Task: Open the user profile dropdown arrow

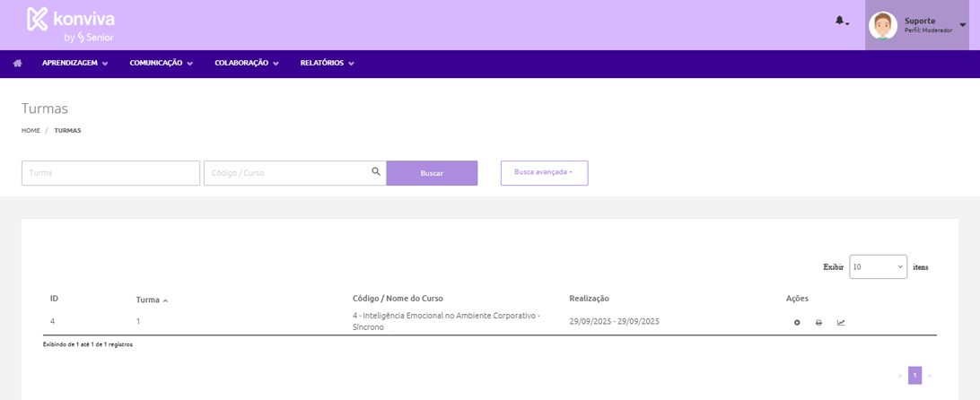Action: point(963,25)
